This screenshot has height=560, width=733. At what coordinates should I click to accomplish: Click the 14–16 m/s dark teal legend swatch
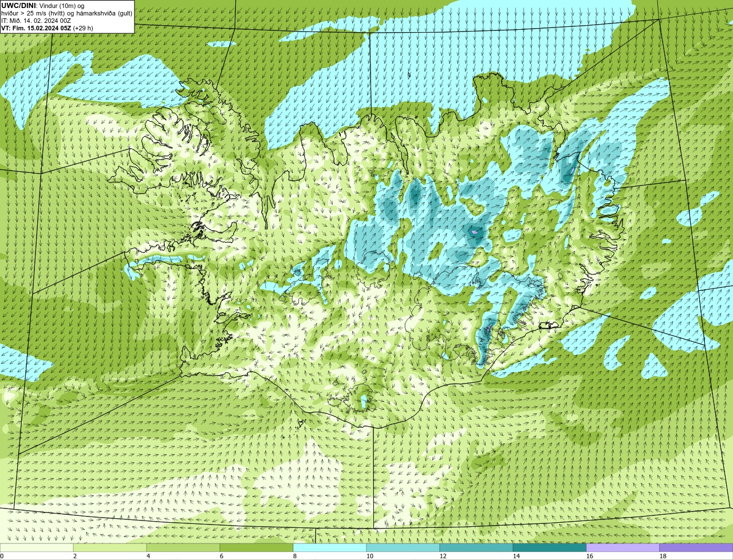pyautogui.click(x=550, y=547)
